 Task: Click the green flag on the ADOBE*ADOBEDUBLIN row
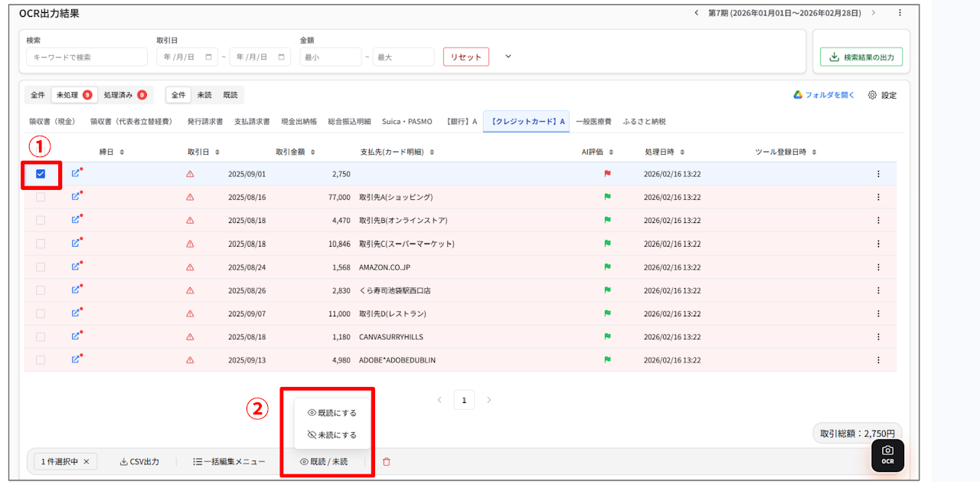click(607, 359)
